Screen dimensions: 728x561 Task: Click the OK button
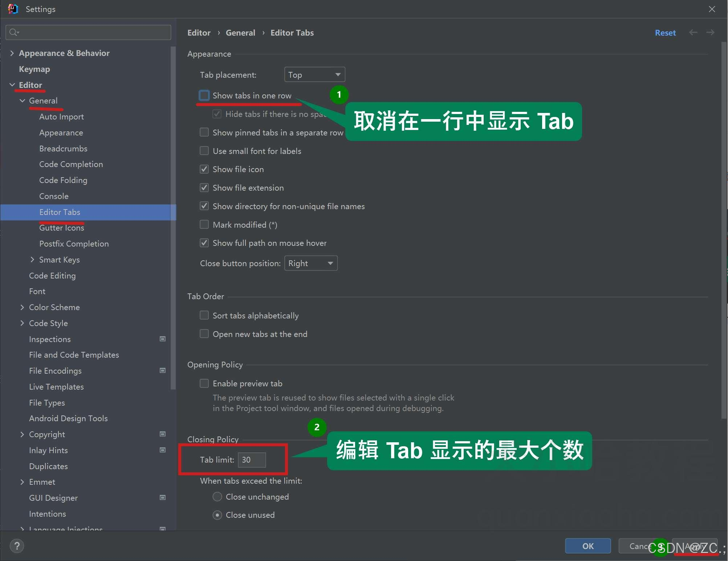tap(587, 546)
